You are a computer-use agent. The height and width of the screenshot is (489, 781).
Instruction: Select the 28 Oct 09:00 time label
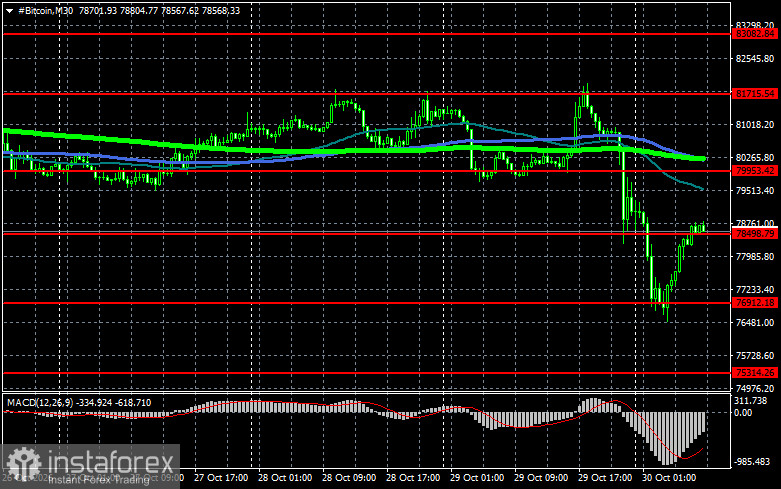349,478
